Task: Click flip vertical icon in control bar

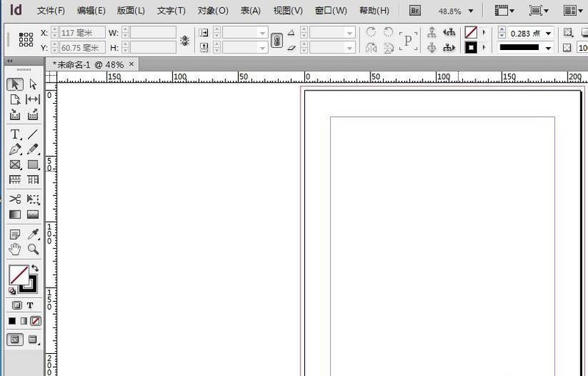Action: click(x=389, y=48)
